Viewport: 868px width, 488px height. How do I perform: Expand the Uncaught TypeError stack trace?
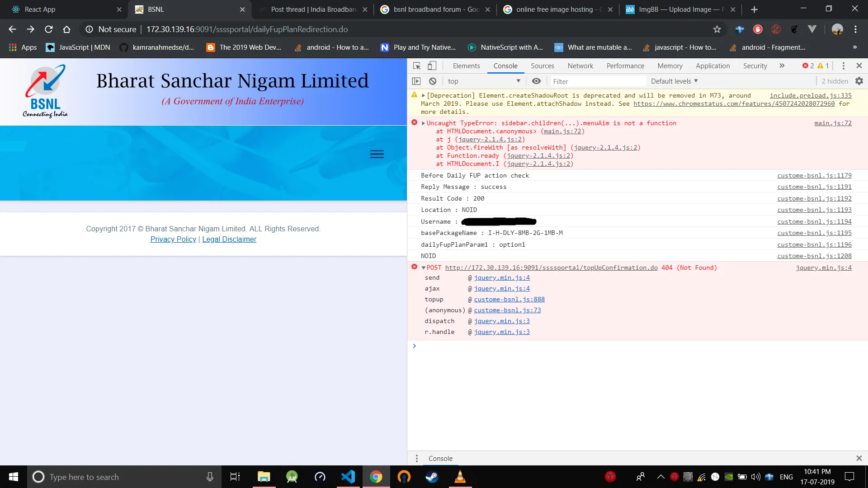tap(424, 123)
